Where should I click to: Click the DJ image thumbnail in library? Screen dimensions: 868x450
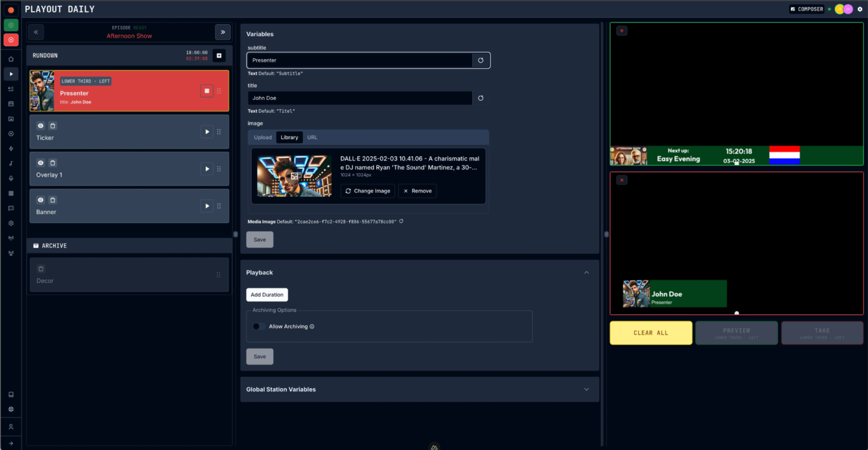[x=294, y=176]
